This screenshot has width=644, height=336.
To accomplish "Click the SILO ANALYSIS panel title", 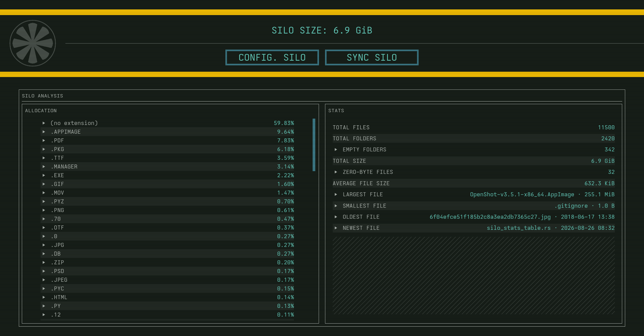I will click(43, 96).
